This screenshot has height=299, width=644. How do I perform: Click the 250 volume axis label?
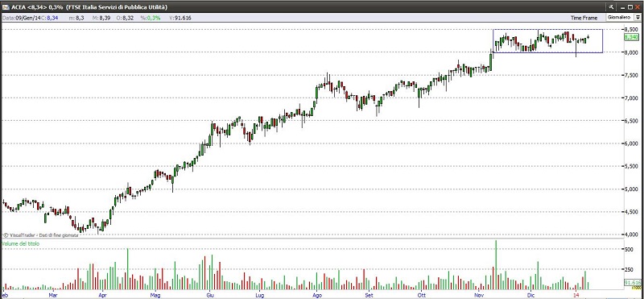tap(630, 269)
